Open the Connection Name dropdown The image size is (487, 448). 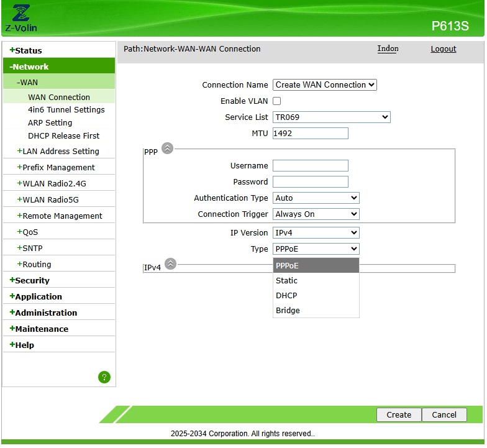[x=324, y=85]
